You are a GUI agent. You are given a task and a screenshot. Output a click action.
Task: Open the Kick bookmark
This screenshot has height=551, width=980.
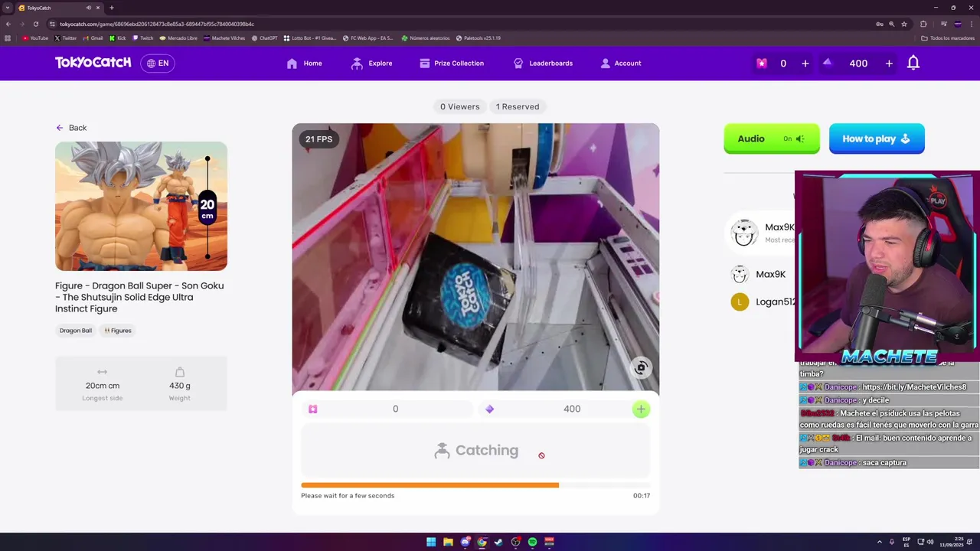coord(118,37)
